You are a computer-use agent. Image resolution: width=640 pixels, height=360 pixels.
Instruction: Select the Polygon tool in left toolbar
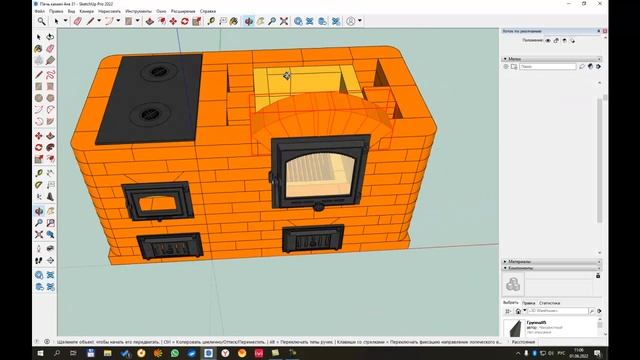click(50, 98)
